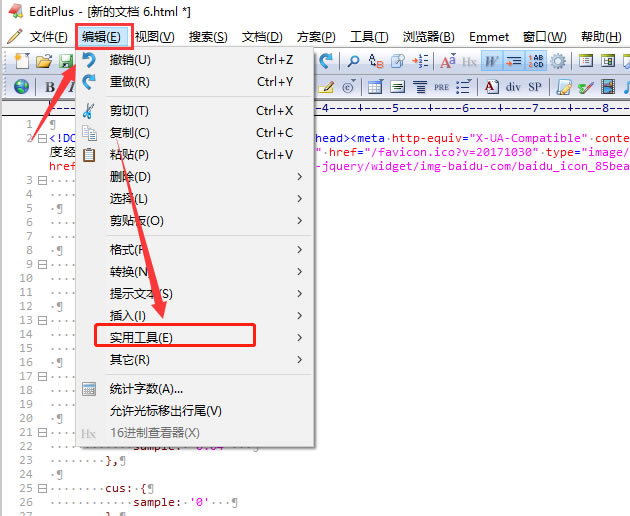This screenshot has height=516, width=630.
Task: Click the Paragraph align HTML icon
Action: coord(397,87)
